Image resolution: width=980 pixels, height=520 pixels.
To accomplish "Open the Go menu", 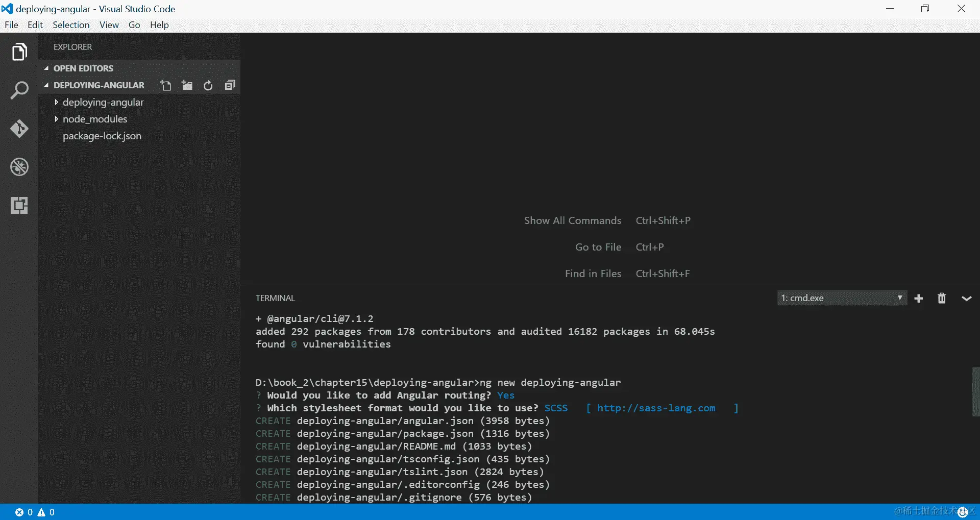I will (x=134, y=25).
